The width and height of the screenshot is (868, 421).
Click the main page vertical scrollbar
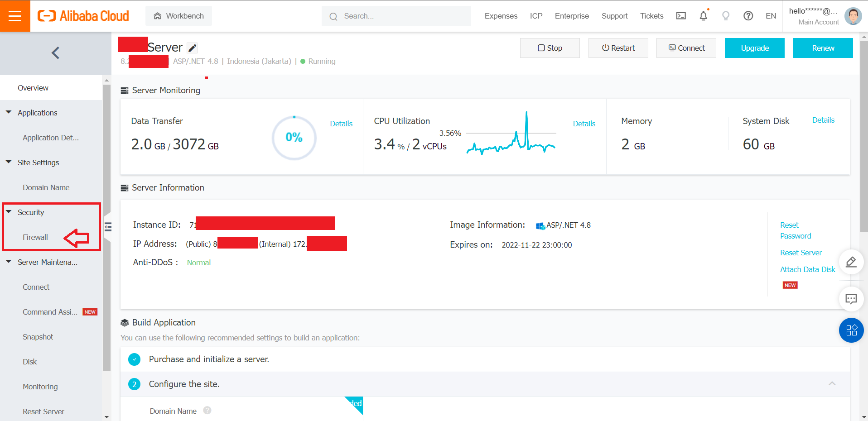864,136
